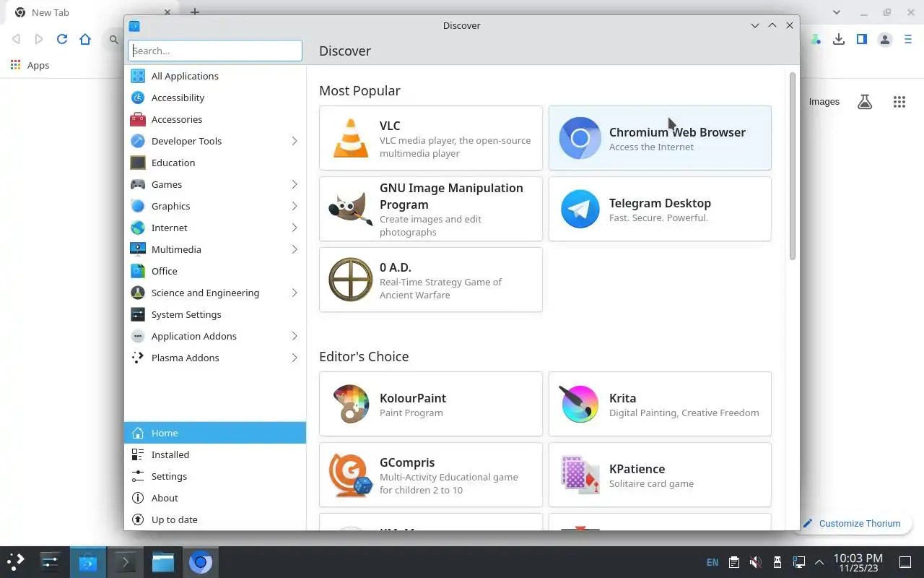
Task: Open Google apps grid icon in browser
Action: (899, 102)
